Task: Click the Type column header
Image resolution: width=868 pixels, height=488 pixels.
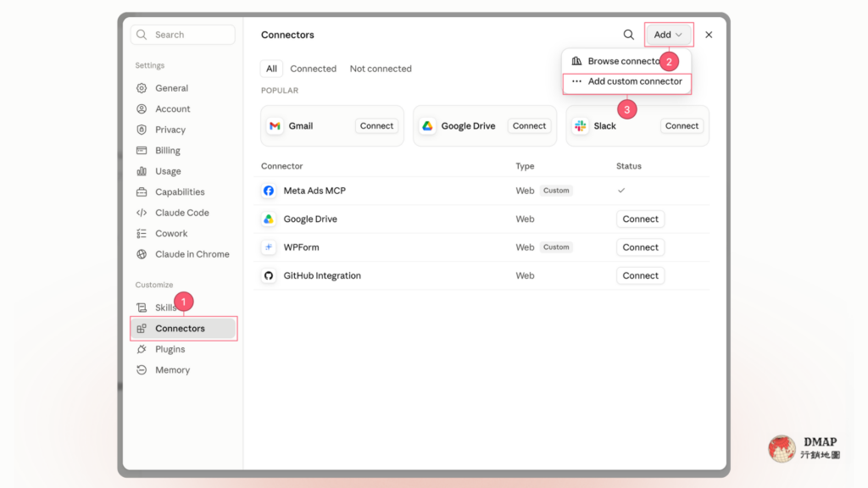Action: [x=525, y=166]
